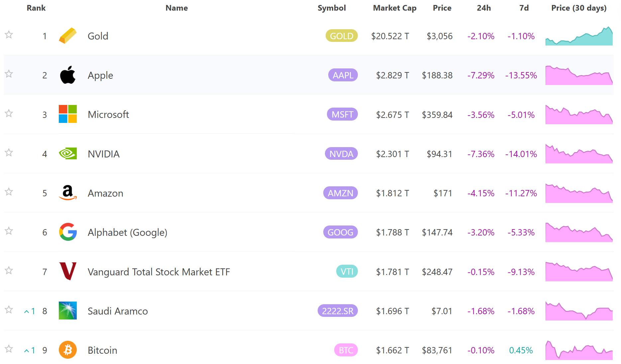Sort by the Name column header

coord(177,8)
